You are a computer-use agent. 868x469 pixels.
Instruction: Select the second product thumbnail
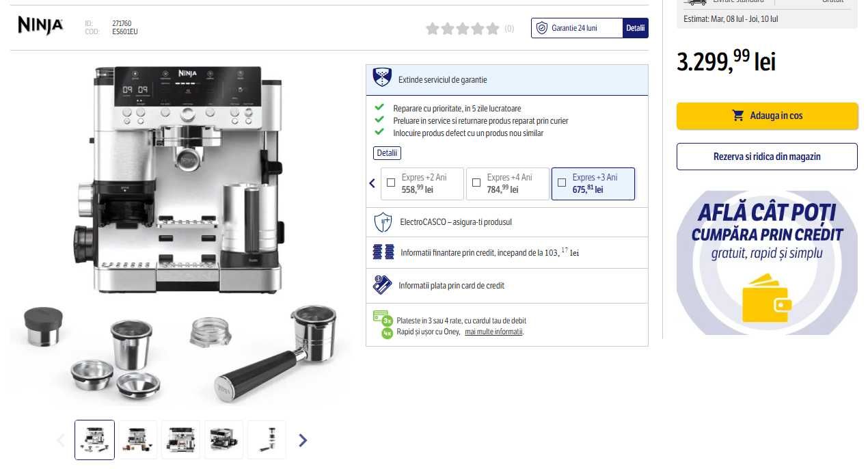137,440
